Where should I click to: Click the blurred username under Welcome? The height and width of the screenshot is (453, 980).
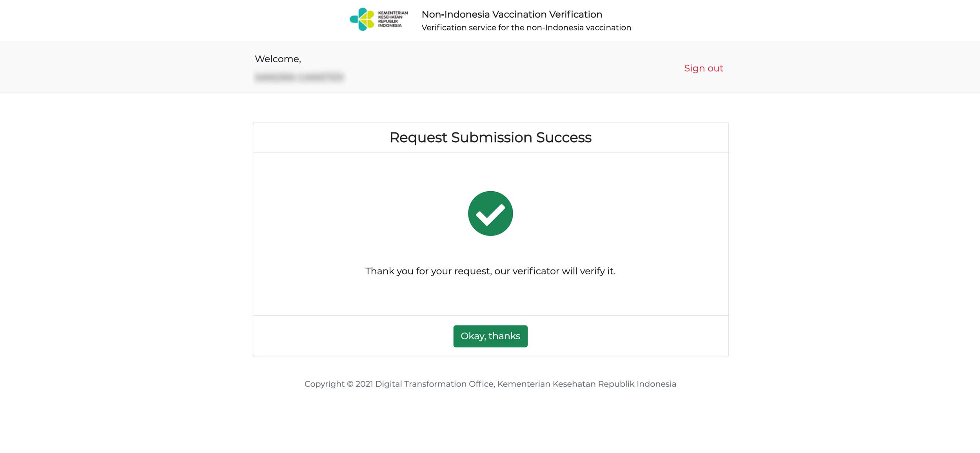coord(299,77)
